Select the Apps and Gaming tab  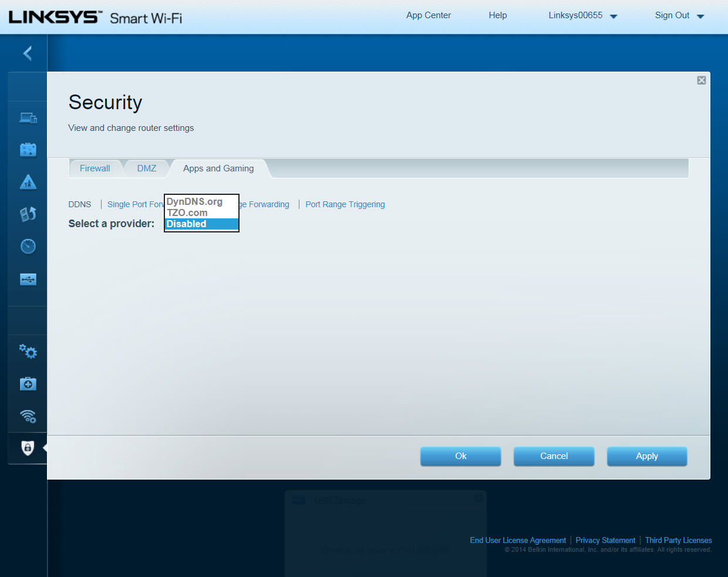tap(218, 168)
